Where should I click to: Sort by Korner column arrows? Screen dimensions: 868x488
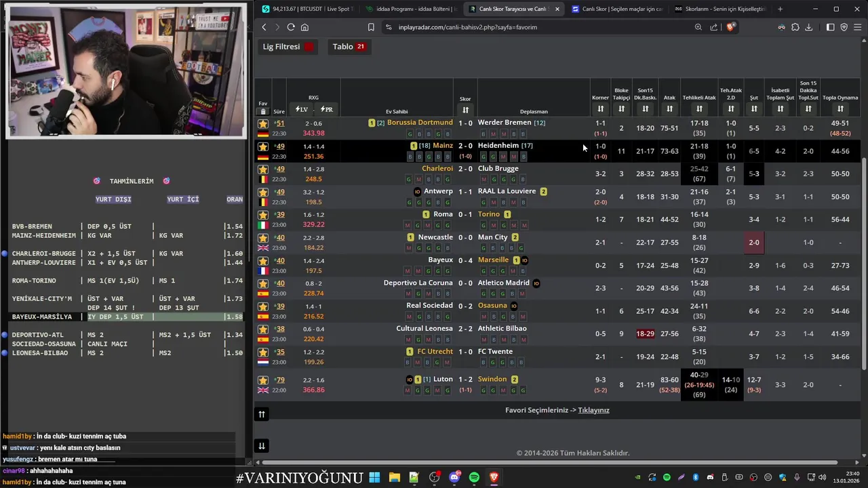[x=600, y=109]
